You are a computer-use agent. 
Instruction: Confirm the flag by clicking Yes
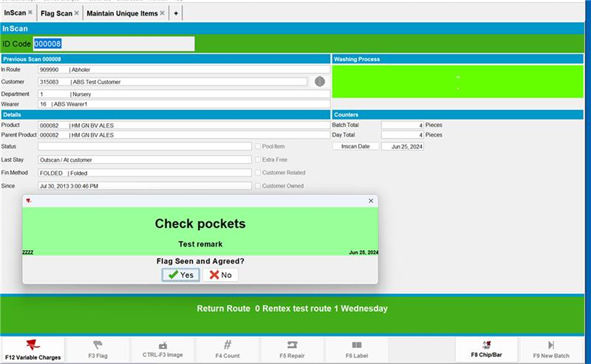pyautogui.click(x=181, y=275)
